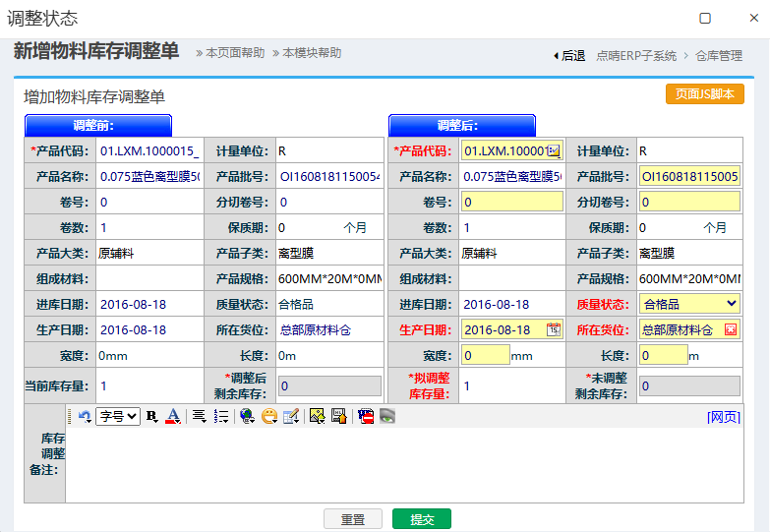Click the red 所在货位 picker icon
Image resolution: width=770 pixels, height=532 pixels.
(731, 329)
